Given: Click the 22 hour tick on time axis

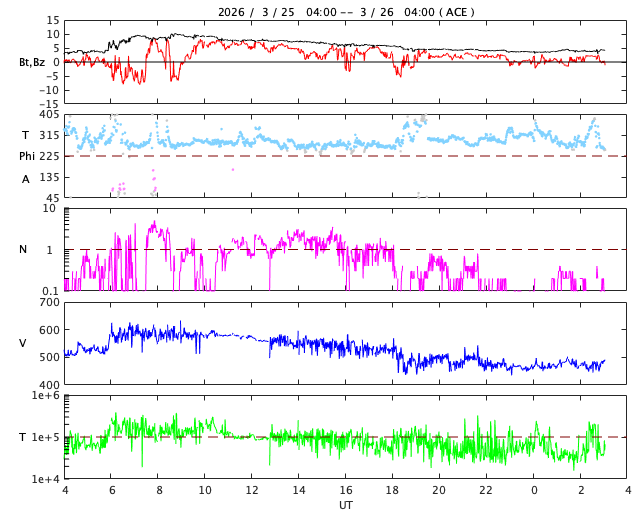Looking at the screenshot, I should click(487, 491).
